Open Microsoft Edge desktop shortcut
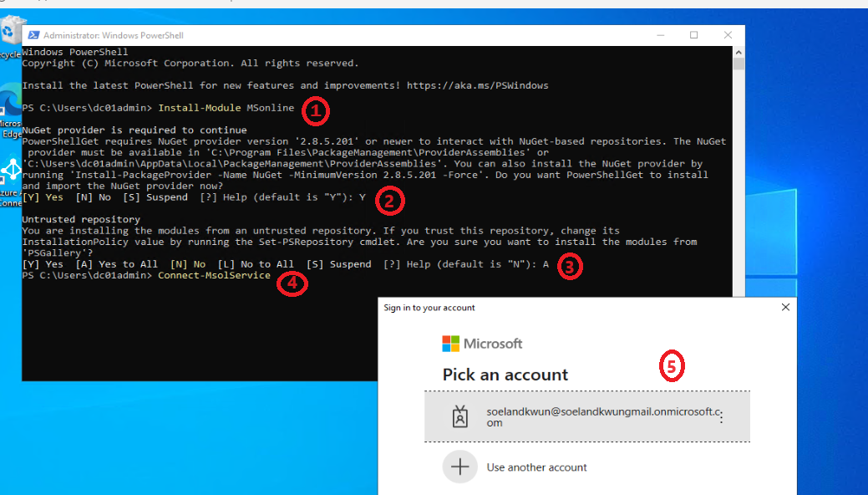The image size is (868, 495). point(11,111)
